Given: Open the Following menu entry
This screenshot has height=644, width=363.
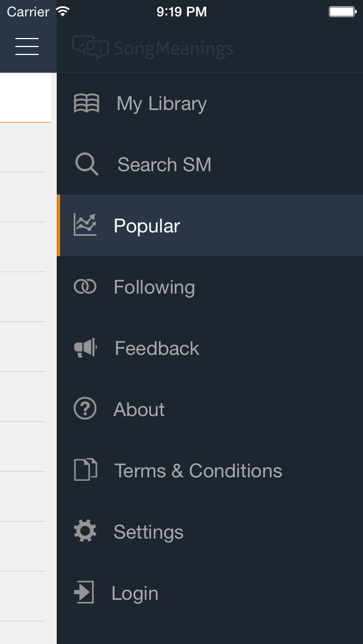Looking at the screenshot, I should click(154, 287).
